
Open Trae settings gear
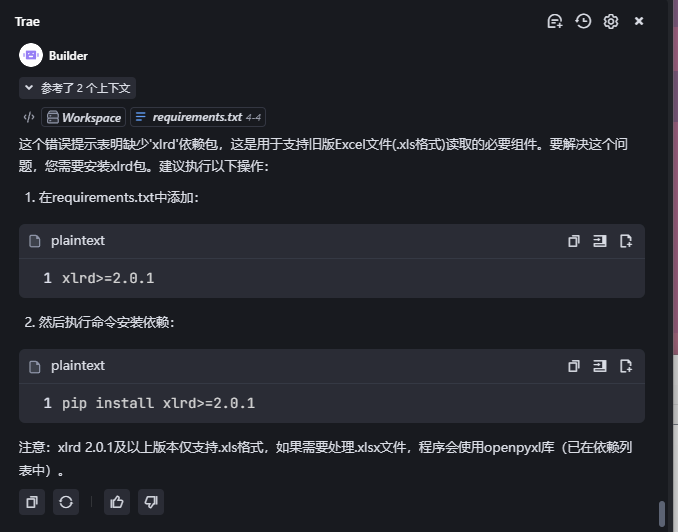point(611,21)
